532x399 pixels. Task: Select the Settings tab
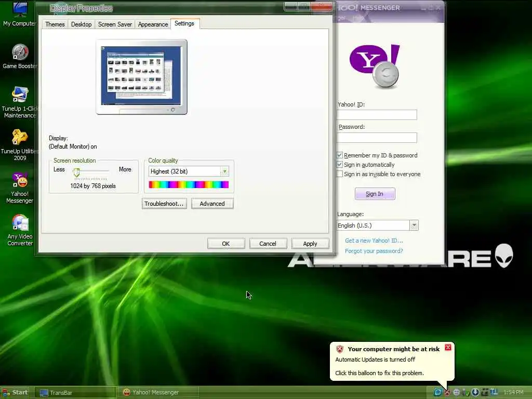pos(184,23)
